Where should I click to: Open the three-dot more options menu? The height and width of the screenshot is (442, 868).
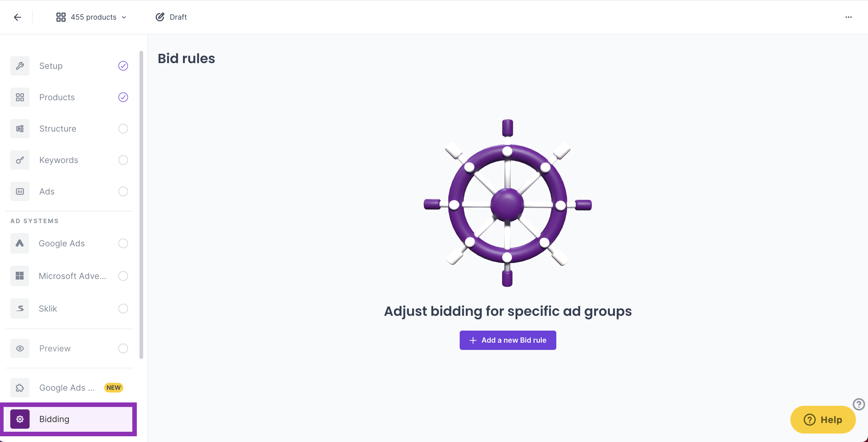[848, 17]
